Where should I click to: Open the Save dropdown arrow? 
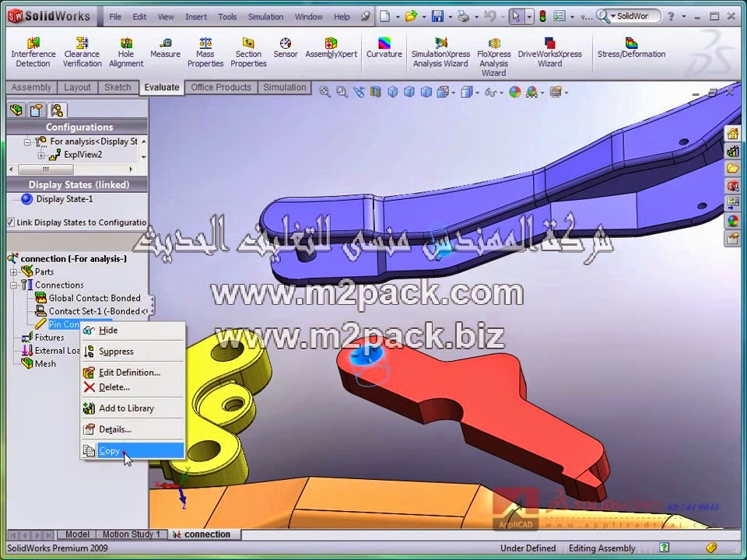pos(450,17)
